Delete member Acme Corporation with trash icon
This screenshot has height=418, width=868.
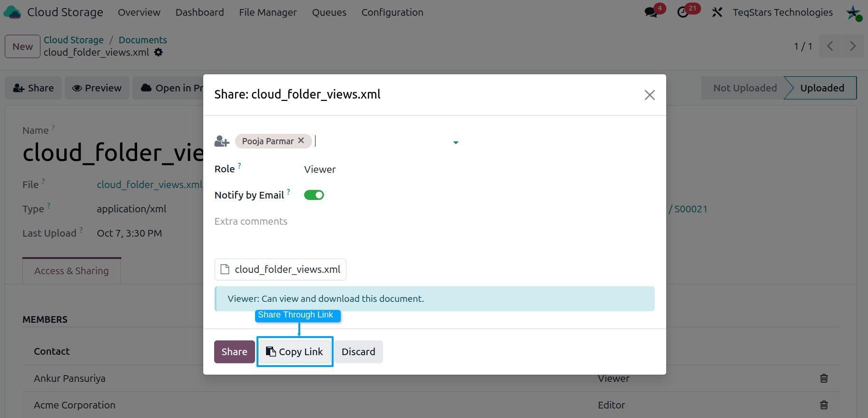tap(824, 405)
